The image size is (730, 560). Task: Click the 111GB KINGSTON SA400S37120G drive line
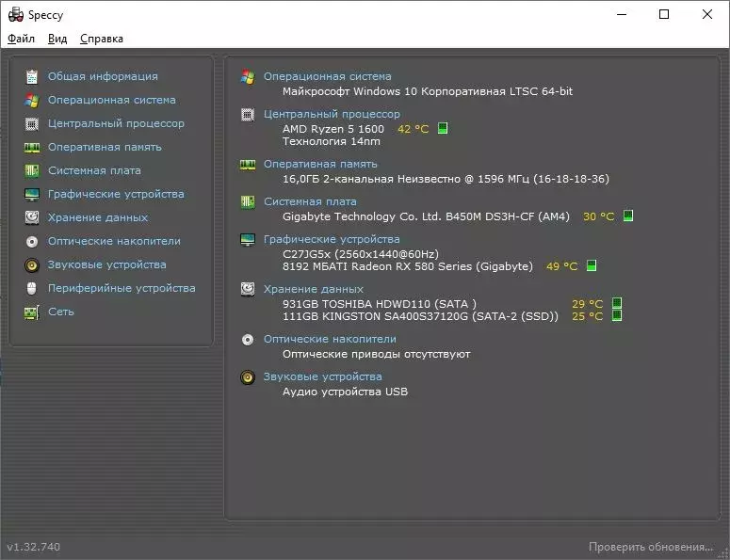420,316
